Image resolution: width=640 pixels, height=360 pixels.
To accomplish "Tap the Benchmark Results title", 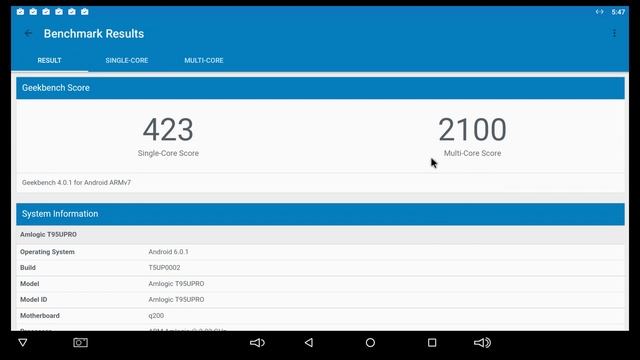I will (94, 33).
